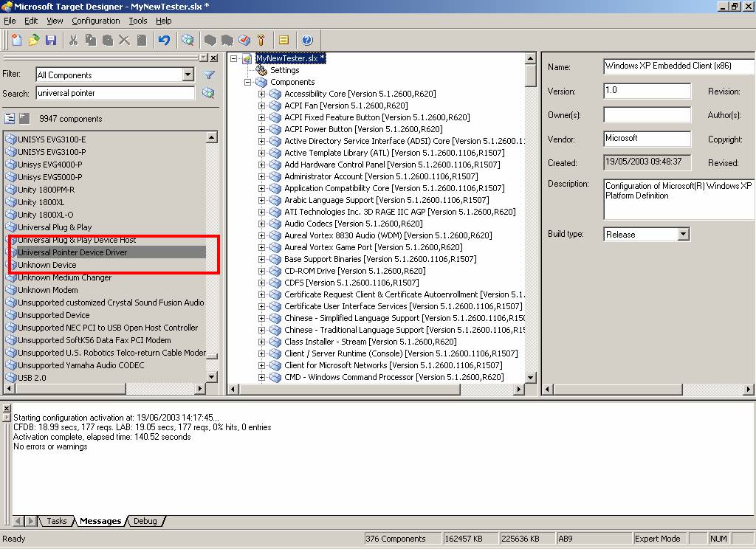Collapse the Components tree node
Viewport: 756px width, 549px height.
tap(247, 82)
